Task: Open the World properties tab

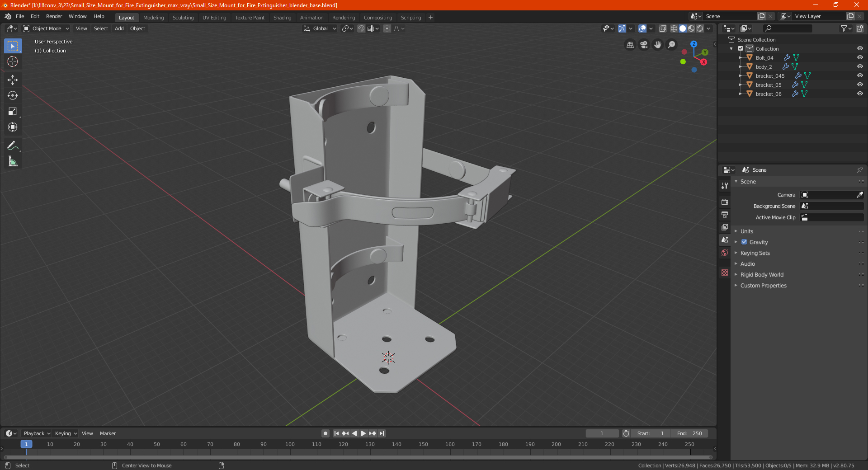Action: click(x=725, y=253)
